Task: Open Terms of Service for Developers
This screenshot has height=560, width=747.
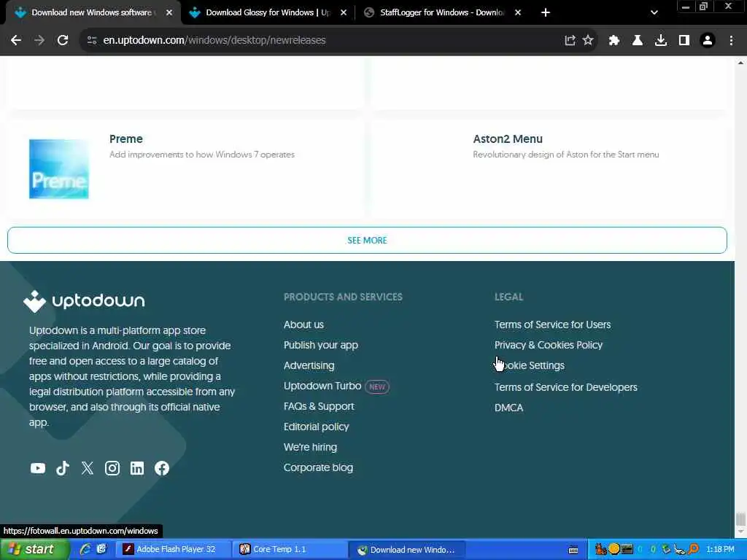Action: (565, 388)
